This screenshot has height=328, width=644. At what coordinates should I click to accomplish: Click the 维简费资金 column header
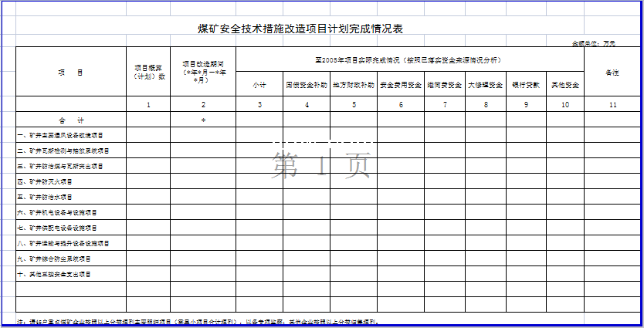444,84
